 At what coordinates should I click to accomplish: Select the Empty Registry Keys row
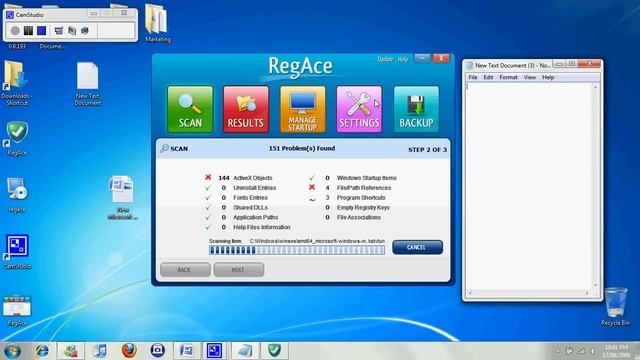[357, 207]
